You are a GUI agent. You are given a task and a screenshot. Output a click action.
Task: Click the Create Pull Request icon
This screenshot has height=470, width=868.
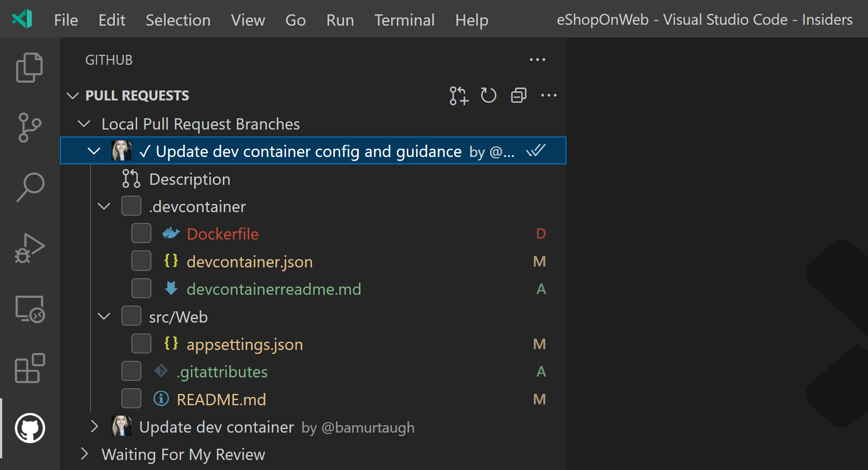[x=458, y=95]
